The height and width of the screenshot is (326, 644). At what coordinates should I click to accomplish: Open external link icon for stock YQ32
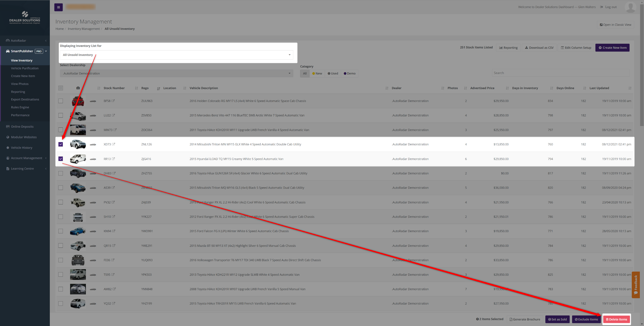pos(114,303)
